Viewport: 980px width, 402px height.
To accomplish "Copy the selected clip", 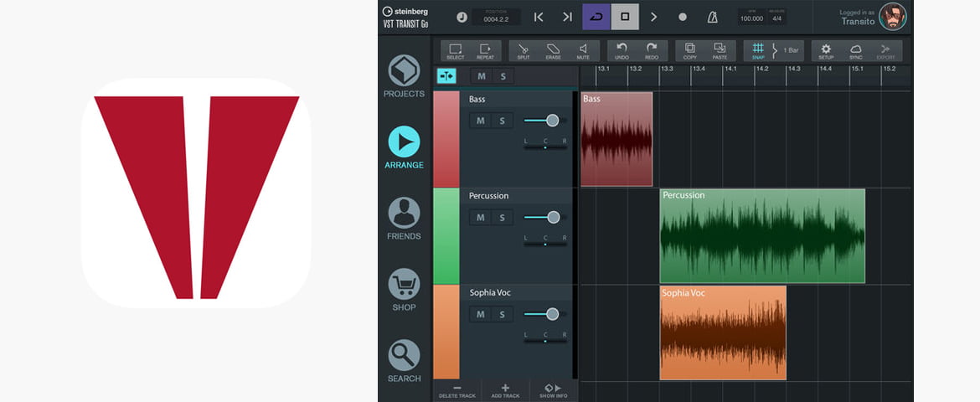I will pyautogui.click(x=690, y=51).
